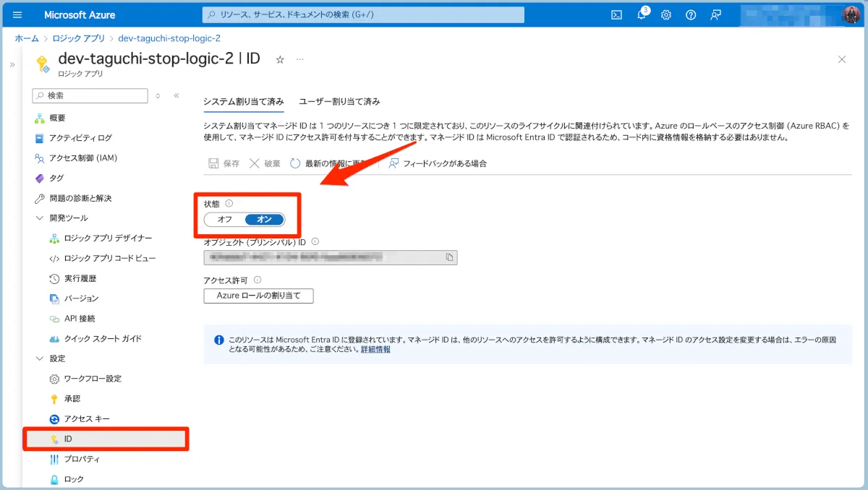Switch to システム割り当て済み tab
This screenshot has height=490, width=868.
[x=244, y=102]
